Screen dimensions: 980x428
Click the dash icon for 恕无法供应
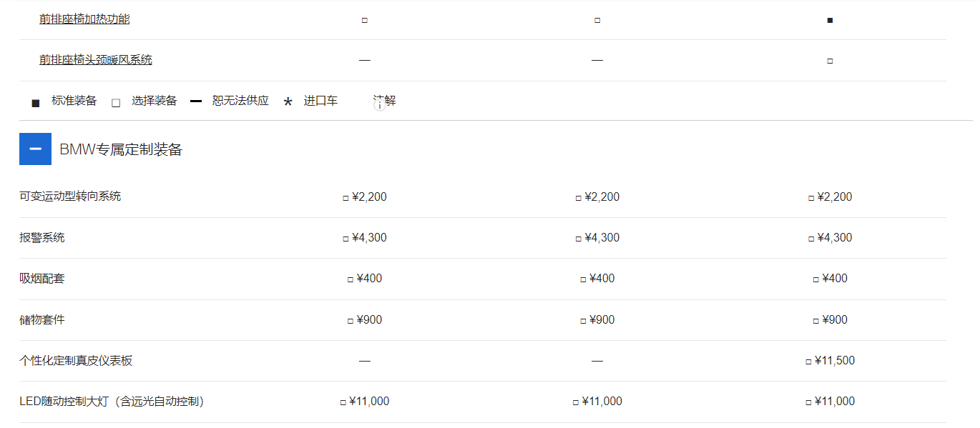click(196, 101)
